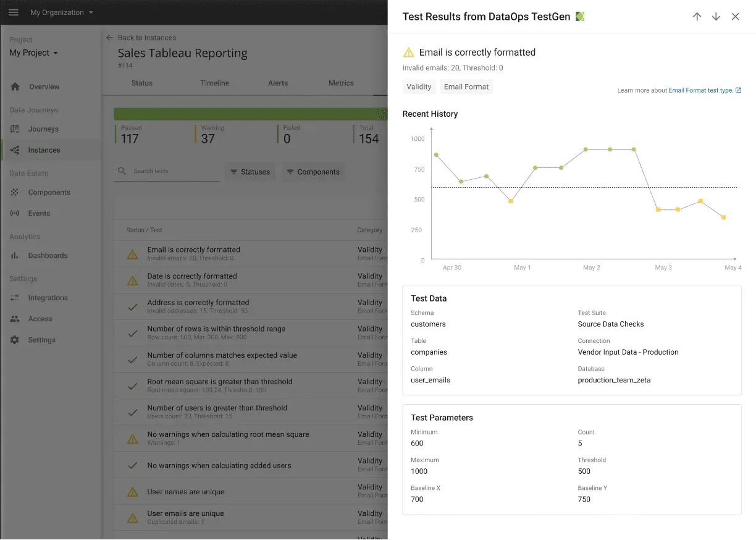Open the hamburger navigation menu

[14, 12]
